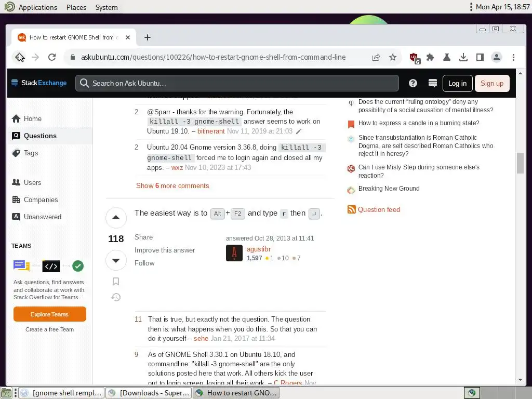Switch to 'gnome shell rempl...' taskbar window
This screenshot has width=532, height=399.
tap(61, 393)
